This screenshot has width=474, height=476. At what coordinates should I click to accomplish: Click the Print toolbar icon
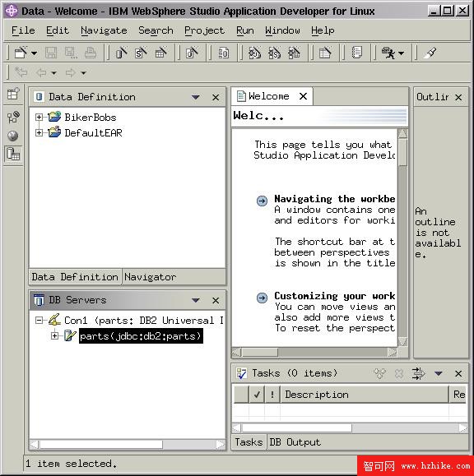pos(91,53)
